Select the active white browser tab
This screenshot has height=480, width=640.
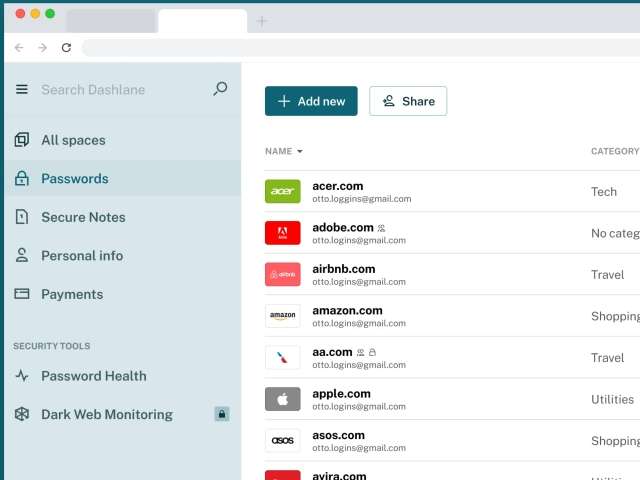[x=202, y=21]
